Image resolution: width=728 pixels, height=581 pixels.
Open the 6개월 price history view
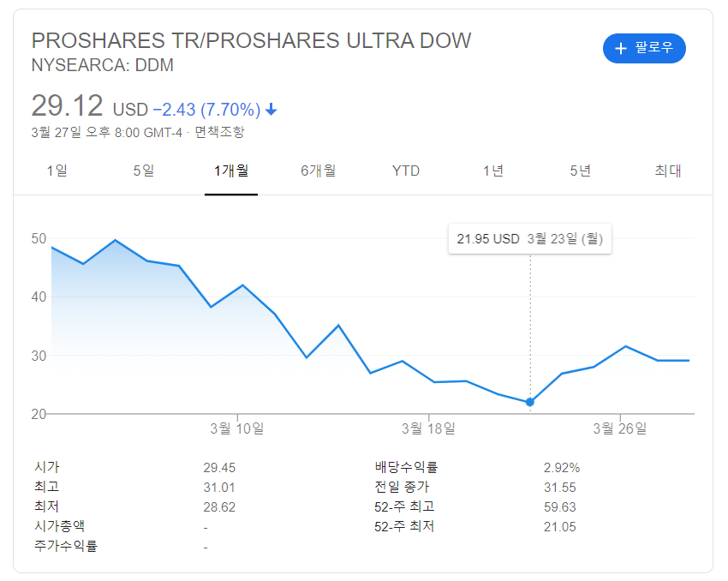pyautogui.click(x=319, y=171)
